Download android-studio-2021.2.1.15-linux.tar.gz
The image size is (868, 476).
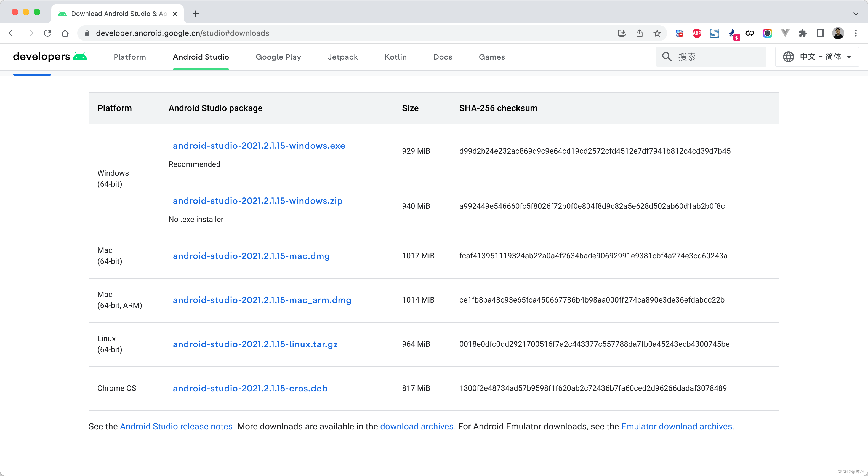pos(255,344)
